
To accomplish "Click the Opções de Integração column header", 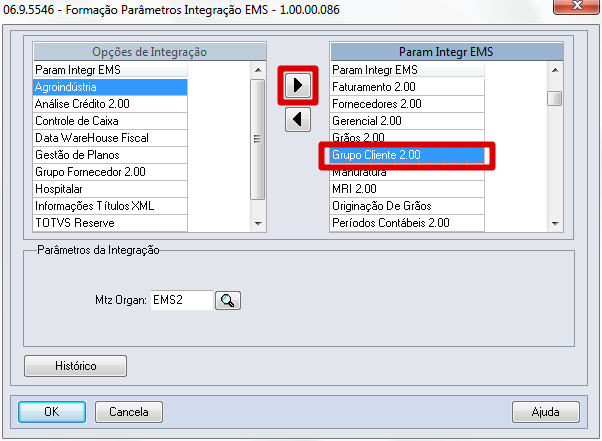I will click(x=150, y=52).
